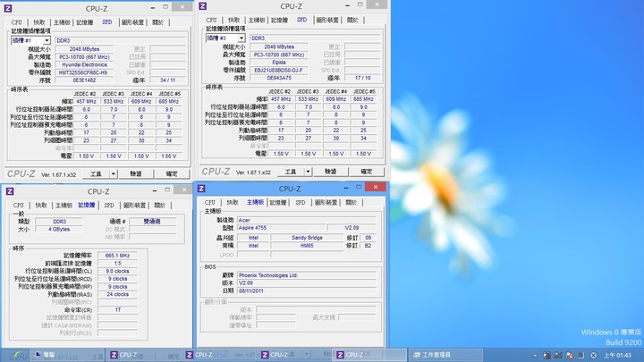Click the tRAS value 24 clocks

coord(117,294)
